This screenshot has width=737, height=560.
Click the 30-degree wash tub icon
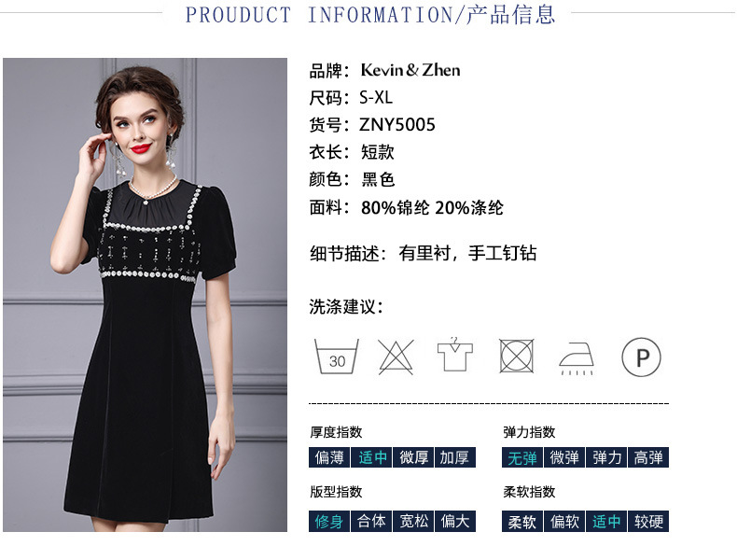coord(336,357)
